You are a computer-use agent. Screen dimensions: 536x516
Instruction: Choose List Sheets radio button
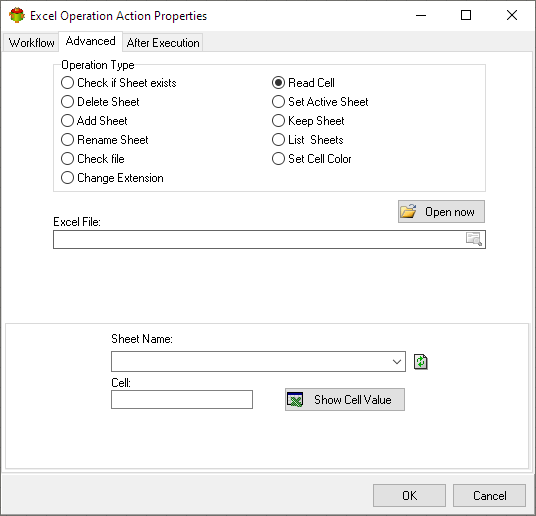coord(307,140)
